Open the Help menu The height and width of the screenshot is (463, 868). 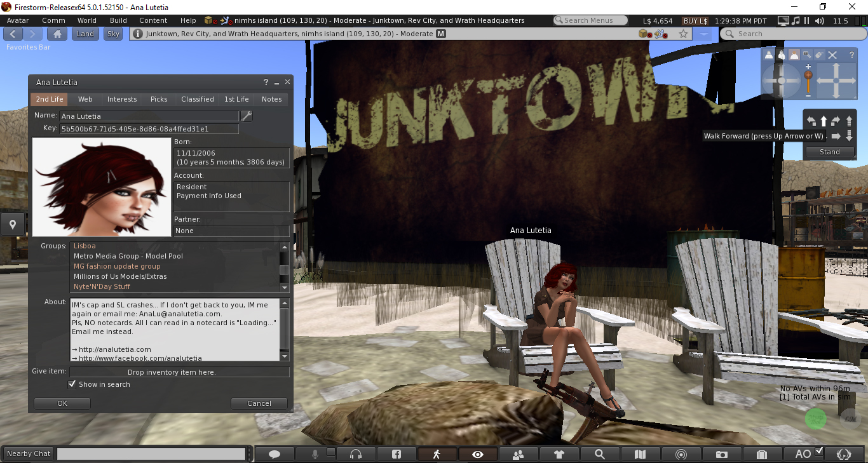(x=188, y=20)
